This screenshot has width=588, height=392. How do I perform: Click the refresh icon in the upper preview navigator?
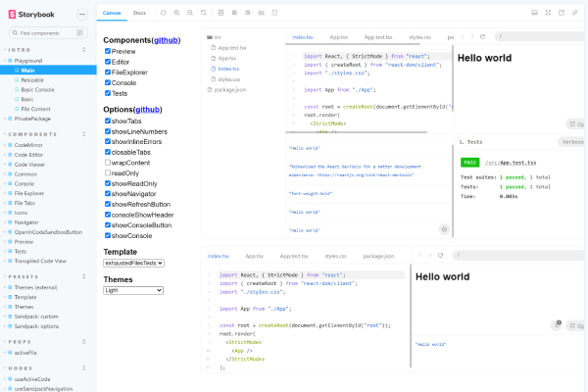coord(482,37)
